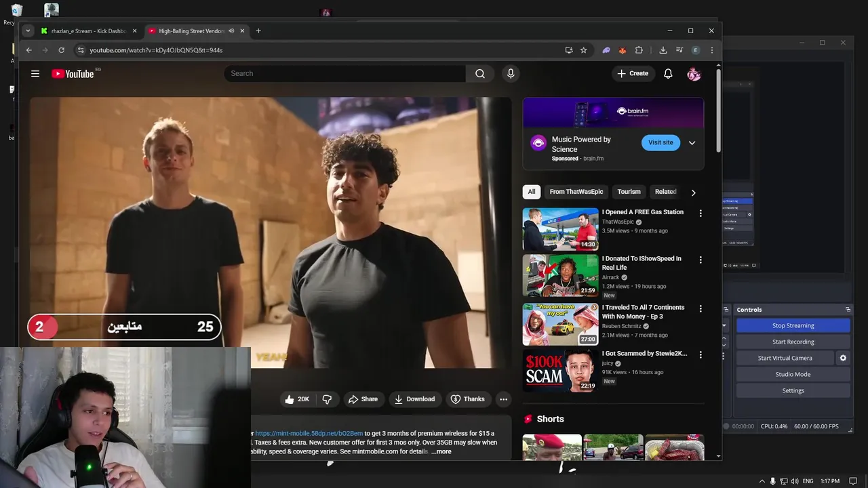Image resolution: width=868 pixels, height=488 pixels.
Task: Go to YouTube home via logo
Action: click(73, 74)
